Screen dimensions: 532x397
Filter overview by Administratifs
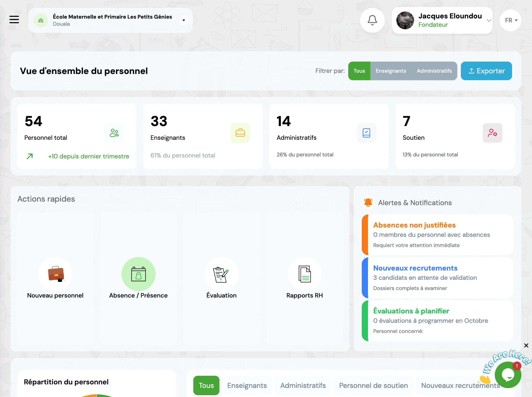coord(434,71)
